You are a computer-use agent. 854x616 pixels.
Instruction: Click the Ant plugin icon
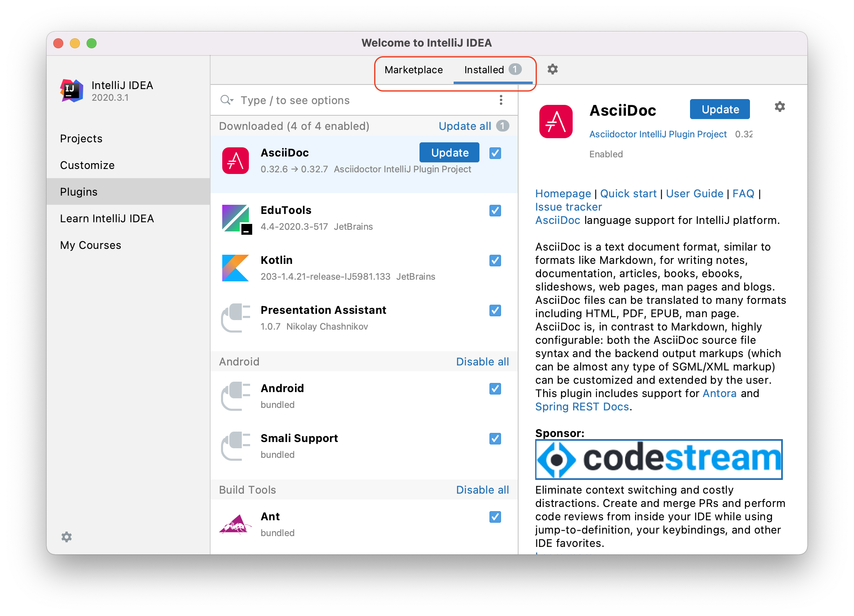coord(236,524)
